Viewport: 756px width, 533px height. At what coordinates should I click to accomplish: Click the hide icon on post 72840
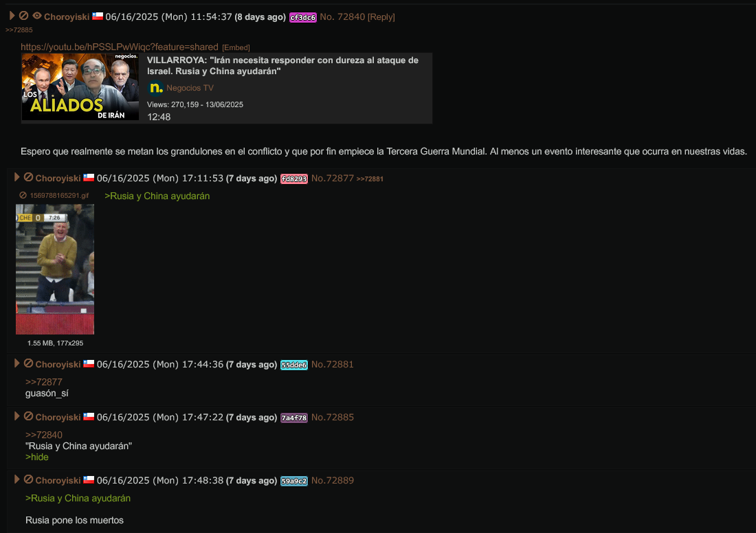tap(23, 15)
